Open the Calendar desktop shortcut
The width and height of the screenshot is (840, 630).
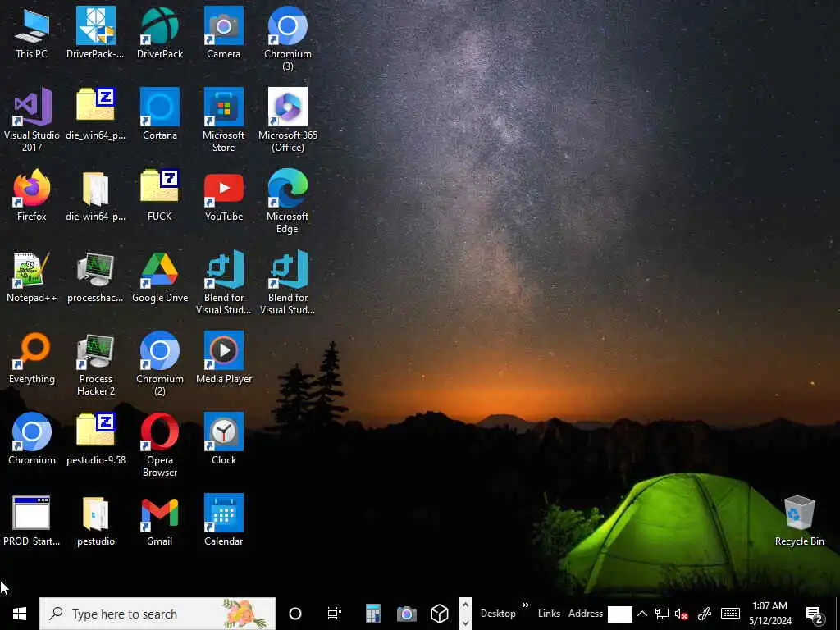point(223,520)
